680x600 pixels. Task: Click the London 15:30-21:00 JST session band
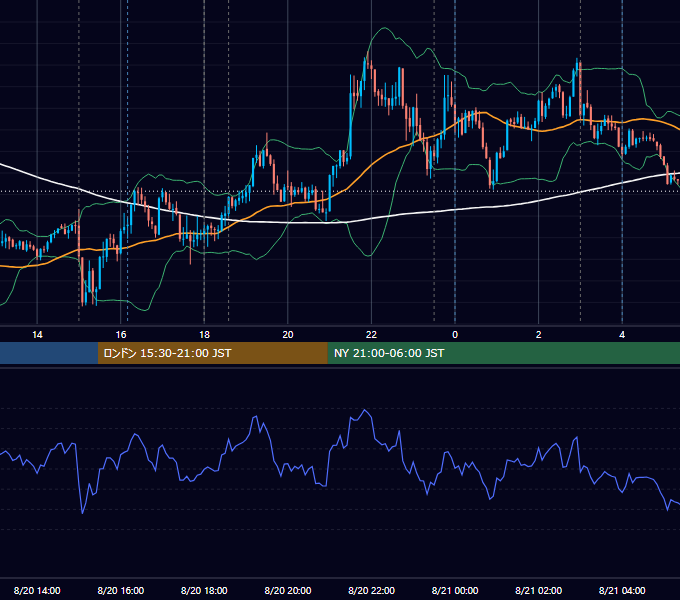point(212,353)
